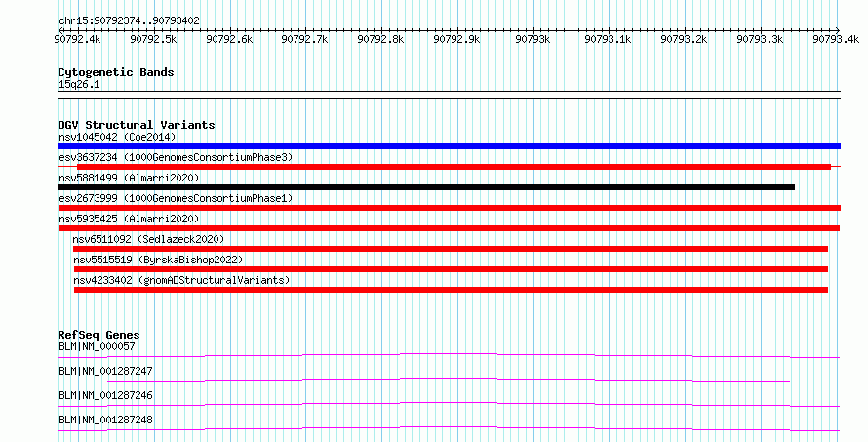Select the Cytogenetic Bands track heading

click(x=116, y=72)
